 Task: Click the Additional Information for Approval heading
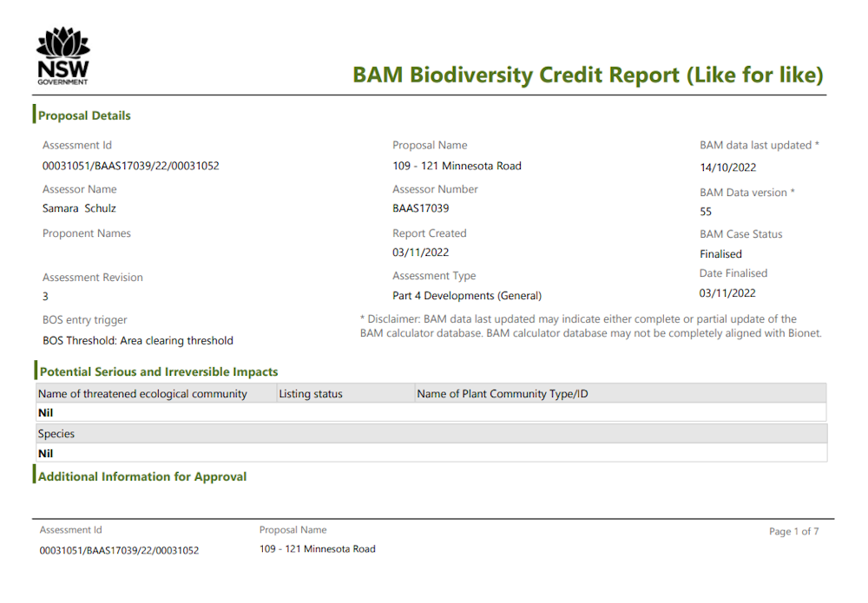point(141,475)
